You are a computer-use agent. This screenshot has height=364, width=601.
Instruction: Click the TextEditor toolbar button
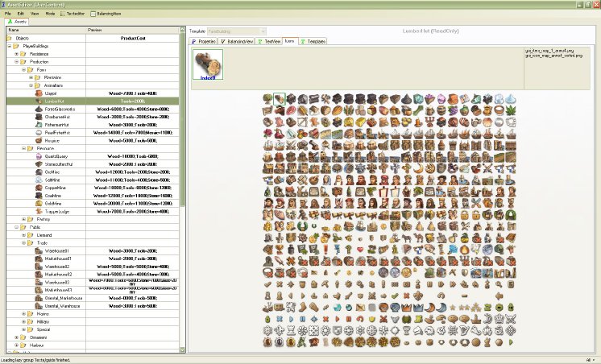(x=73, y=14)
